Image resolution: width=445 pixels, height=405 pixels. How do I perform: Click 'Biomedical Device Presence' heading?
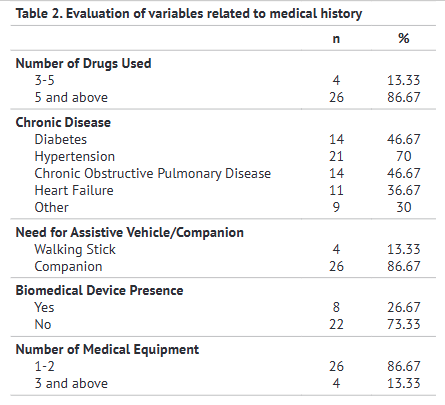pos(99,290)
